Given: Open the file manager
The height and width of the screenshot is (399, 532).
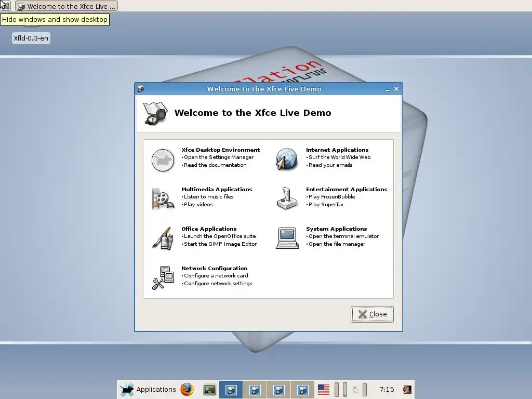Looking at the screenshot, I should coord(337,244).
